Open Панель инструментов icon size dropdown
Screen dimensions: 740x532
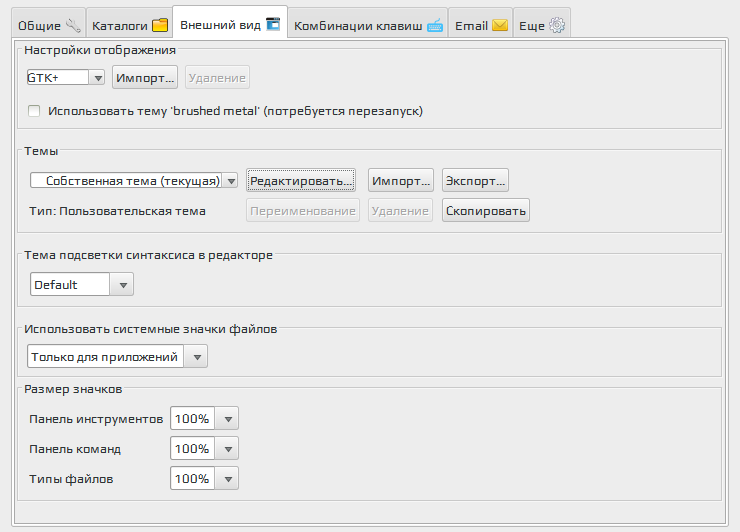[204, 418]
